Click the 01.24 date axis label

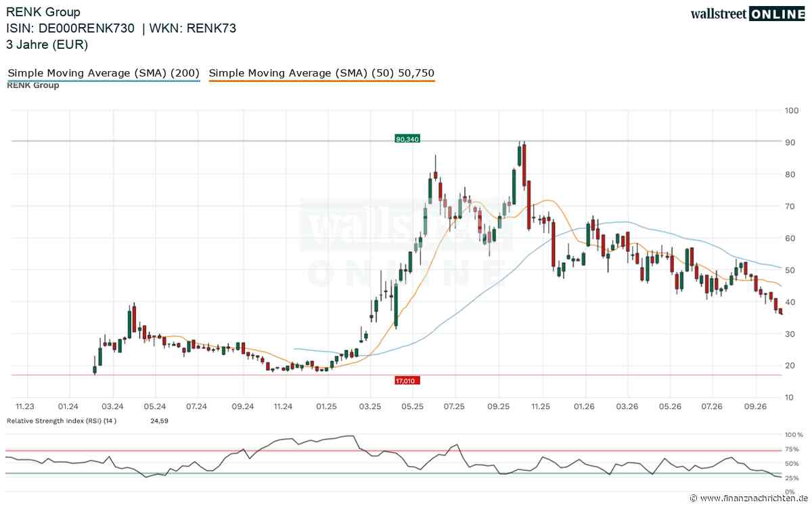coord(69,406)
